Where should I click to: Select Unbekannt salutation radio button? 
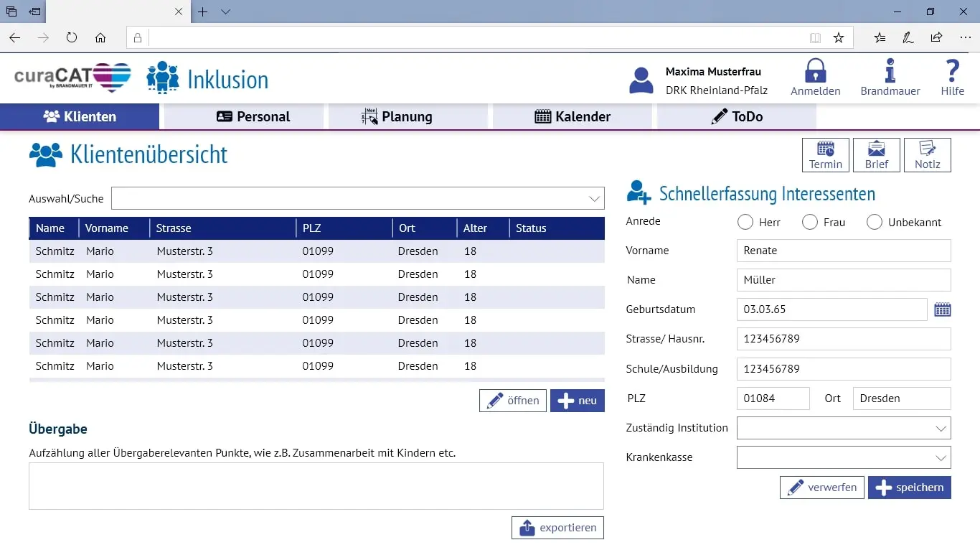click(x=874, y=223)
